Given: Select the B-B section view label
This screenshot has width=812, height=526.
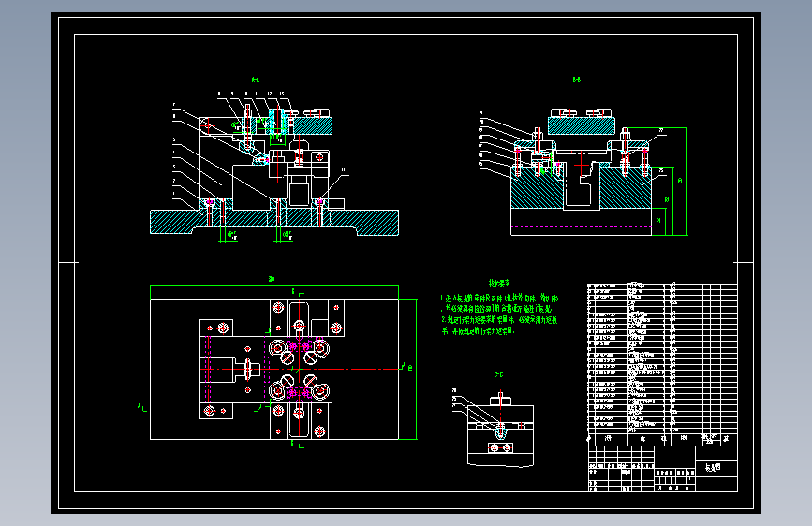Looking at the screenshot, I should pyautogui.click(x=576, y=80).
